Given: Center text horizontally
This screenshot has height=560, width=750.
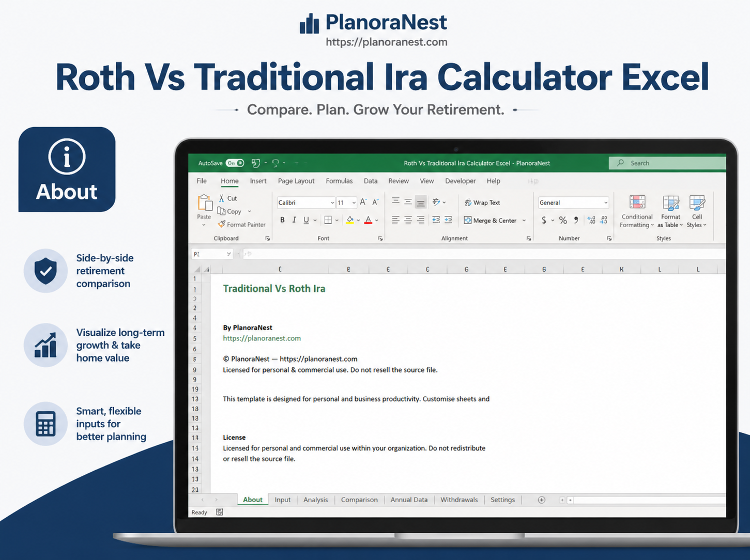Looking at the screenshot, I should point(408,220).
